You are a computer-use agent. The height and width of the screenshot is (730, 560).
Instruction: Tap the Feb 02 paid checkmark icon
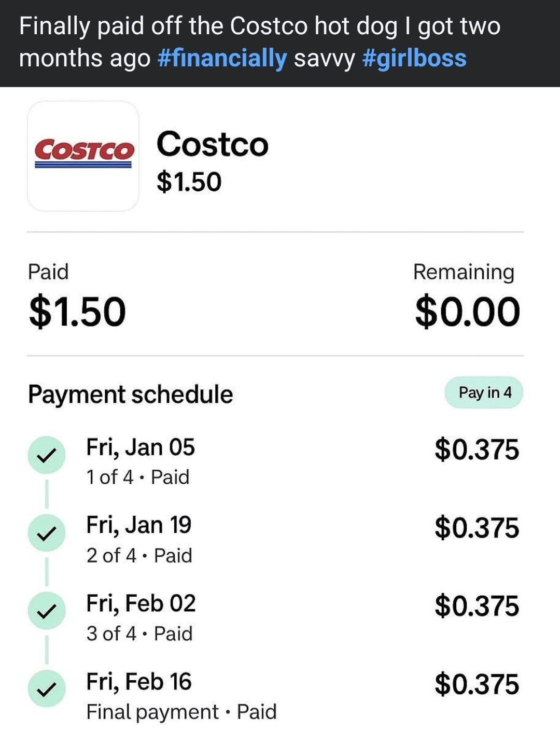pos(47,611)
